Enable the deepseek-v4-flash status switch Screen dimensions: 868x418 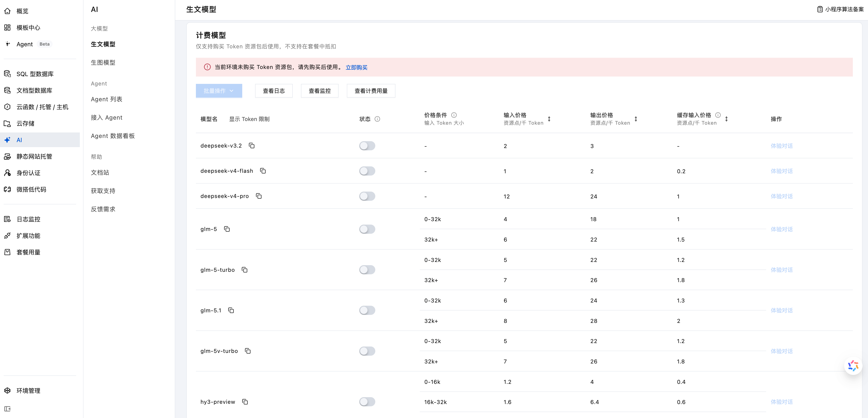click(367, 171)
